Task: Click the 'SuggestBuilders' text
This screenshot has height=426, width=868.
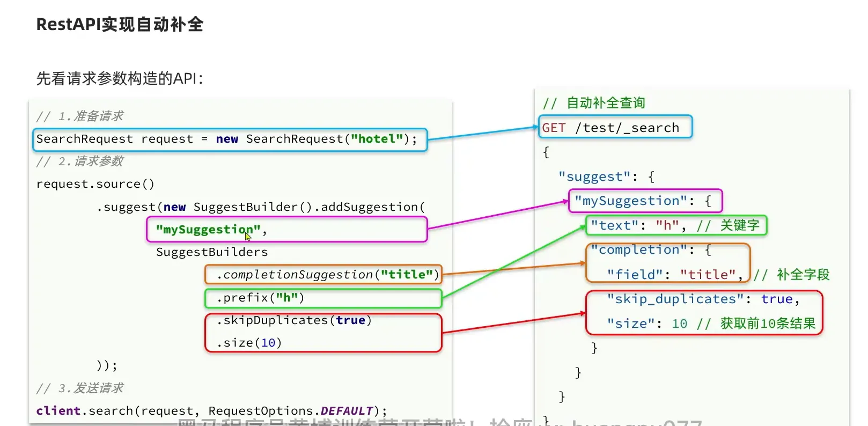Action: (212, 252)
